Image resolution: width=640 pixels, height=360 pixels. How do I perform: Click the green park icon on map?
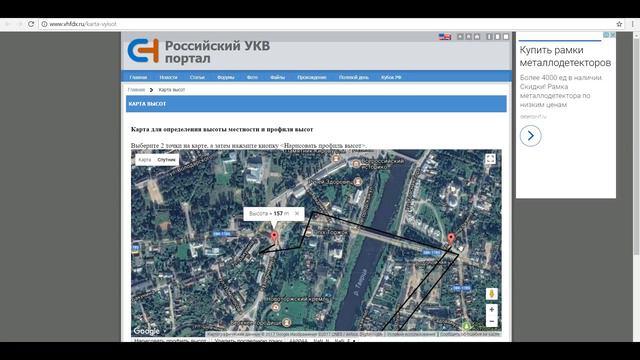click(466, 326)
